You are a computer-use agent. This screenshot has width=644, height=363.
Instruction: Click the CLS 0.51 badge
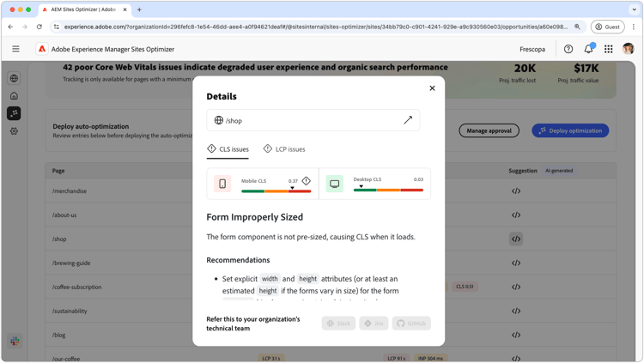click(465, 287)
